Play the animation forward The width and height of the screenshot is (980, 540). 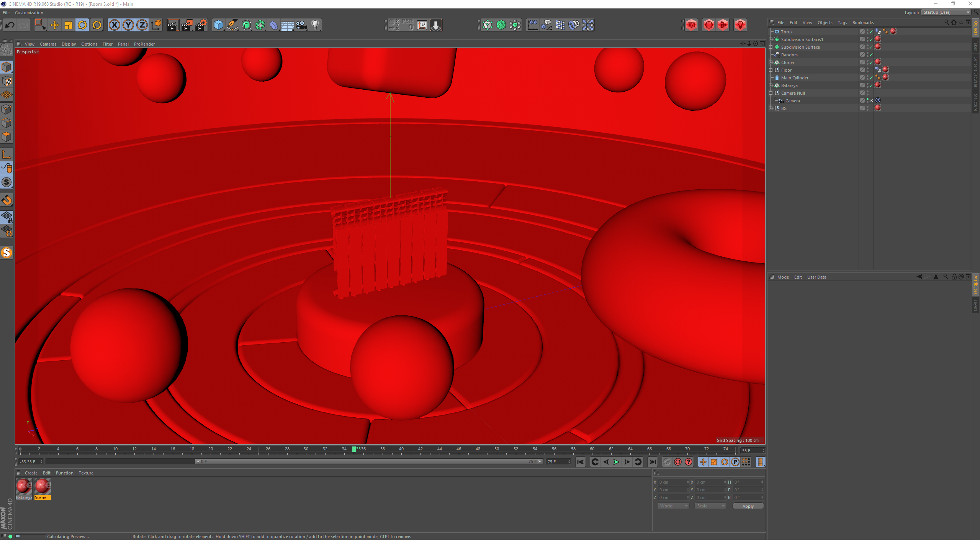(x=617, y=462)
